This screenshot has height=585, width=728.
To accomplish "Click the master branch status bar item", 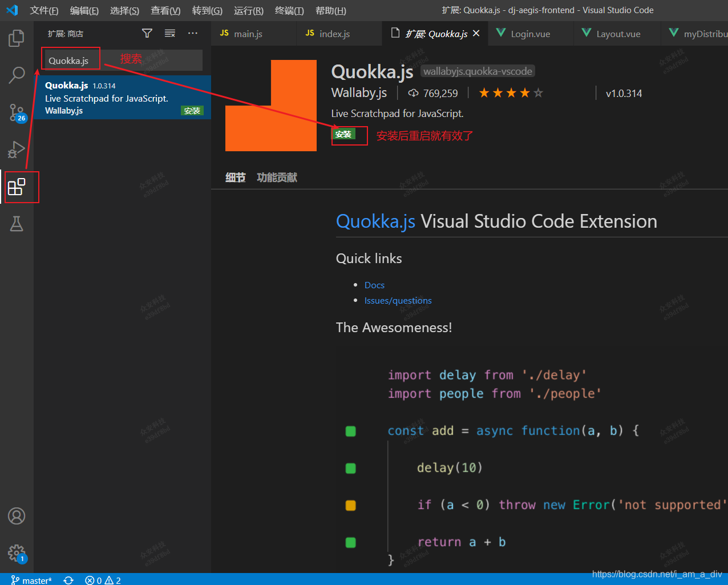I will [x=31, y=580].
